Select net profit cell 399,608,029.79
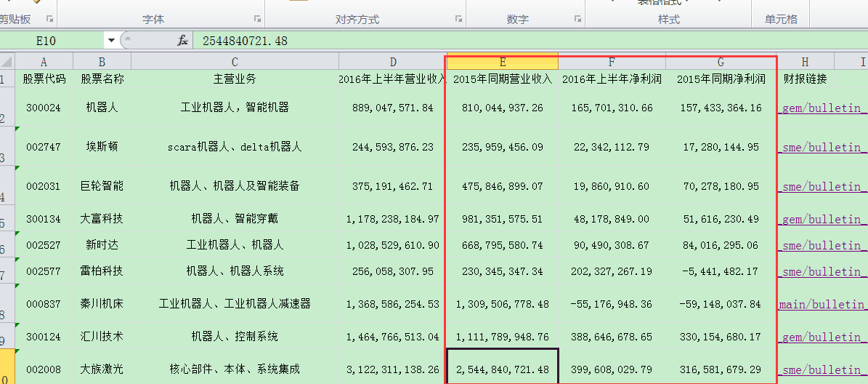The width and height of the screenshot is (868, 384). (612, 369)
